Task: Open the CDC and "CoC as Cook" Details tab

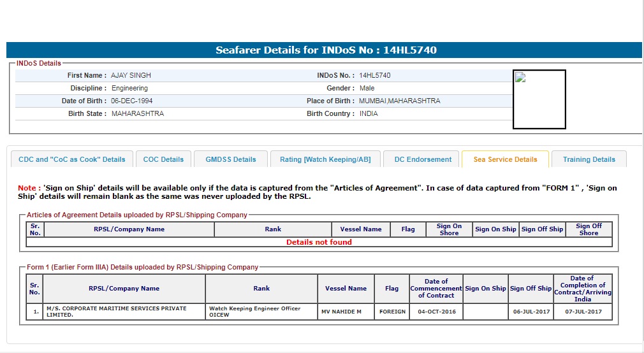Action: (72, 159)
